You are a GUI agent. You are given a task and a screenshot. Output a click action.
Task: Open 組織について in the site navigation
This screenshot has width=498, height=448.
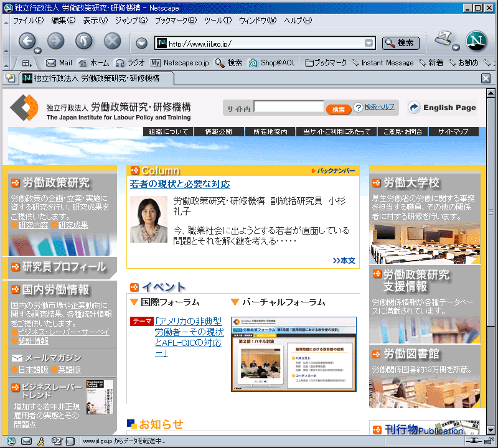168,131
